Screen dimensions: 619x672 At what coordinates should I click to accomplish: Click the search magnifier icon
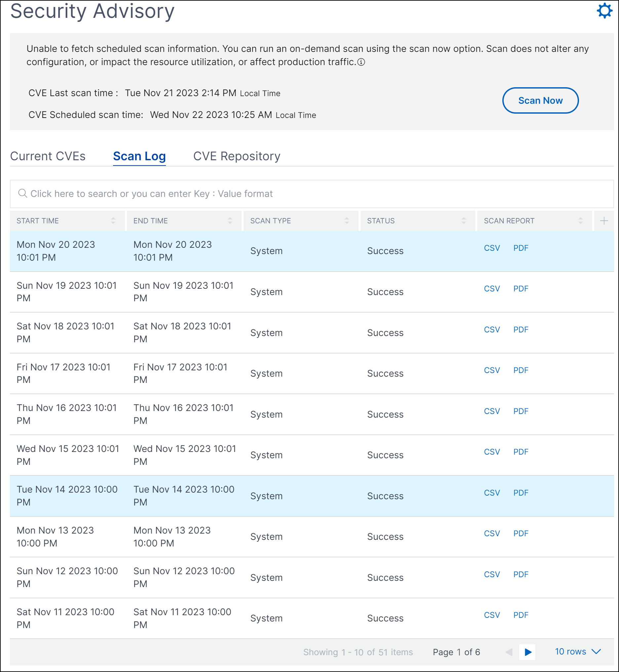click(x=22, y=193)
